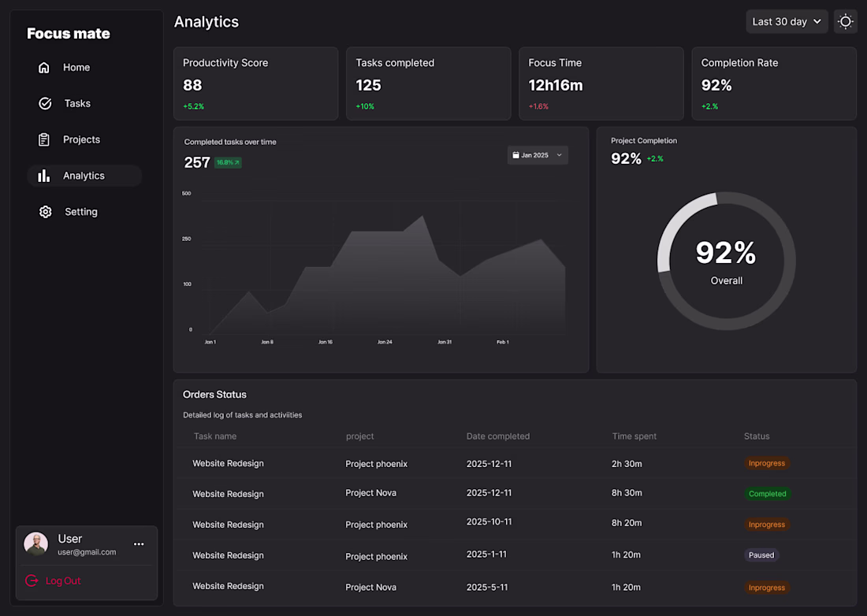Click the Tasks checkmark circle icon
The height and width of the screenshot is (616, 867).
(x=45, y=103)
